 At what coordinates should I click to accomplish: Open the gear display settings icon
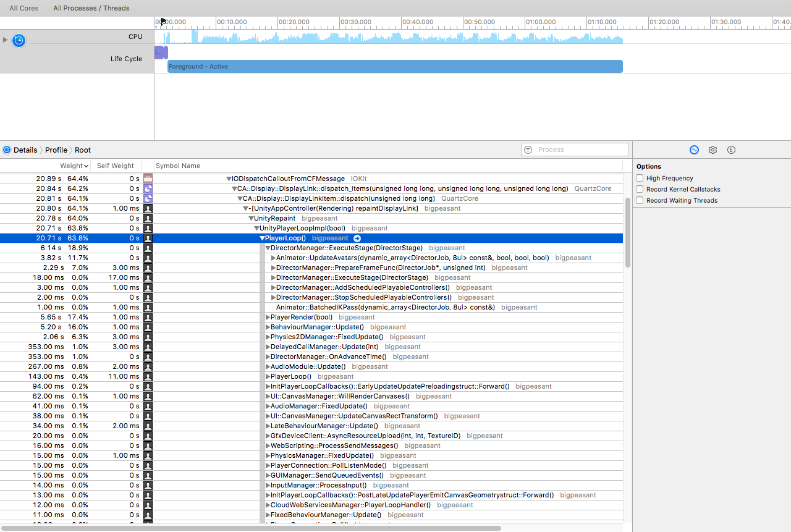(713, 150)
